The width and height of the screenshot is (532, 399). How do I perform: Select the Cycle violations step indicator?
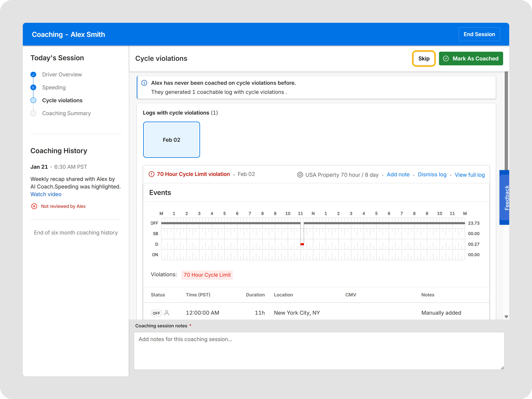point(33,100)
